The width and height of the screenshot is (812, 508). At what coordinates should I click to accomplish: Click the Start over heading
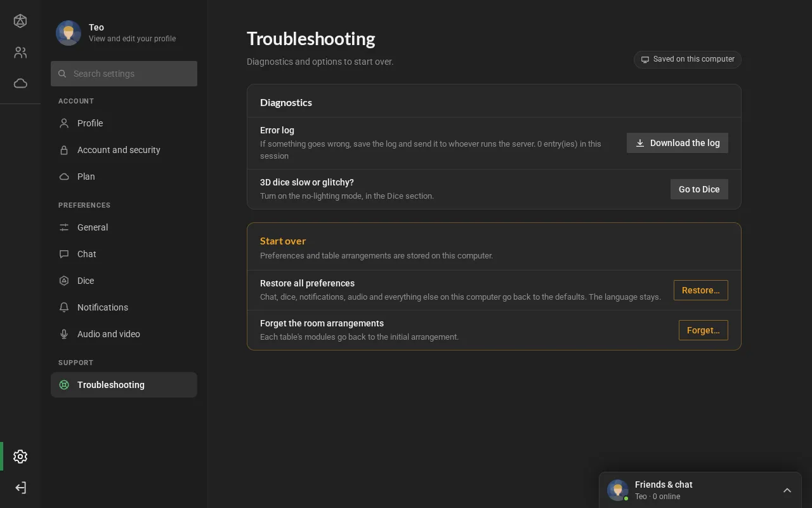[x=283, y=241]
